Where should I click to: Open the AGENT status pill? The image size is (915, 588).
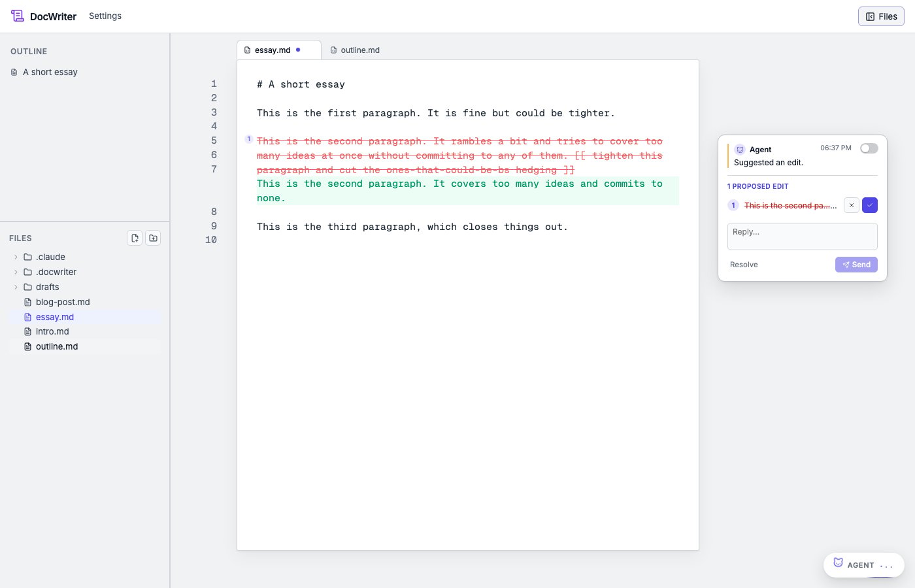tap(864, 565)
